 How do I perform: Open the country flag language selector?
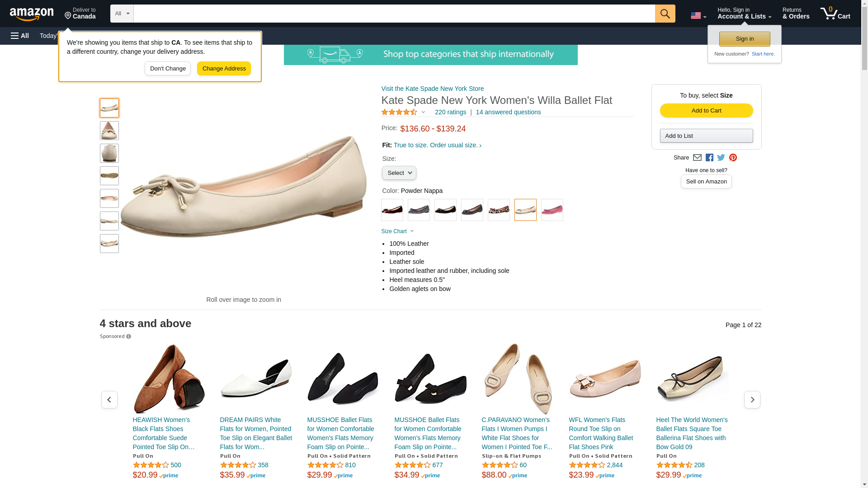point(698,16)
